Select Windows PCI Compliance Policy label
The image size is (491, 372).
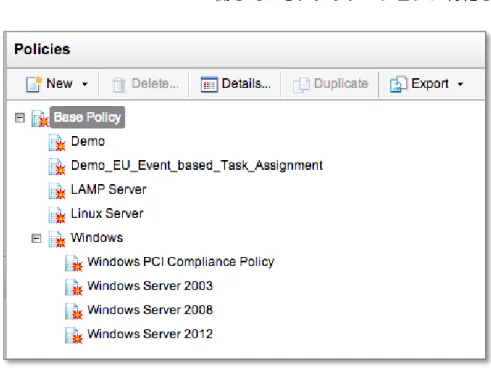point(181,262)
